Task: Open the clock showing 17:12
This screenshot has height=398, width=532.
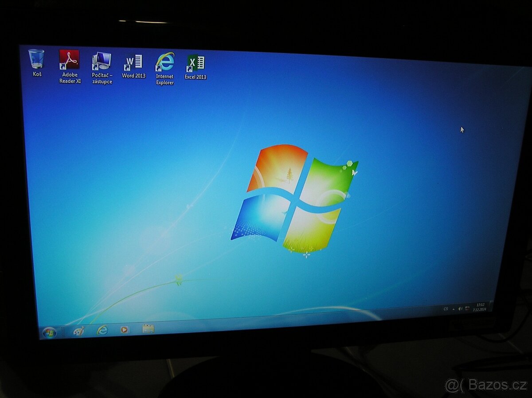Action: pos(479,307)
